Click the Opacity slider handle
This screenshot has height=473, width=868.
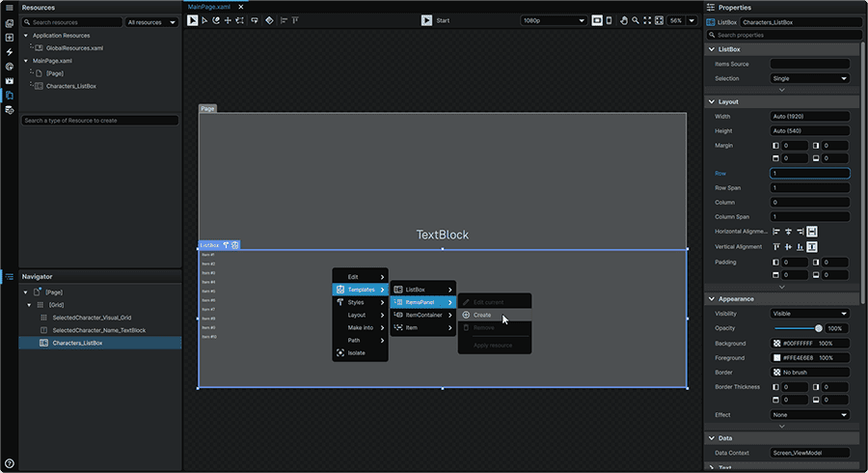pyautogui.click(x=819, y=328)
